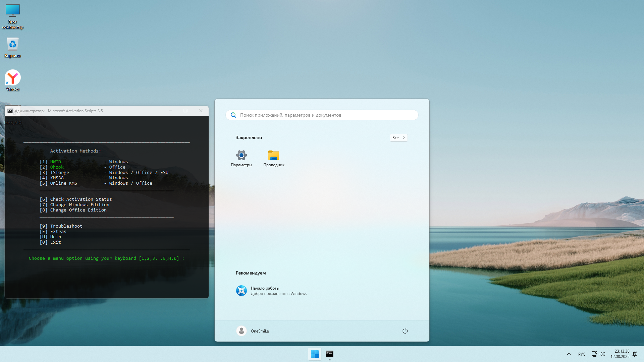
Task: Open notification center bell icon
Action: click(x=635, y=354)
